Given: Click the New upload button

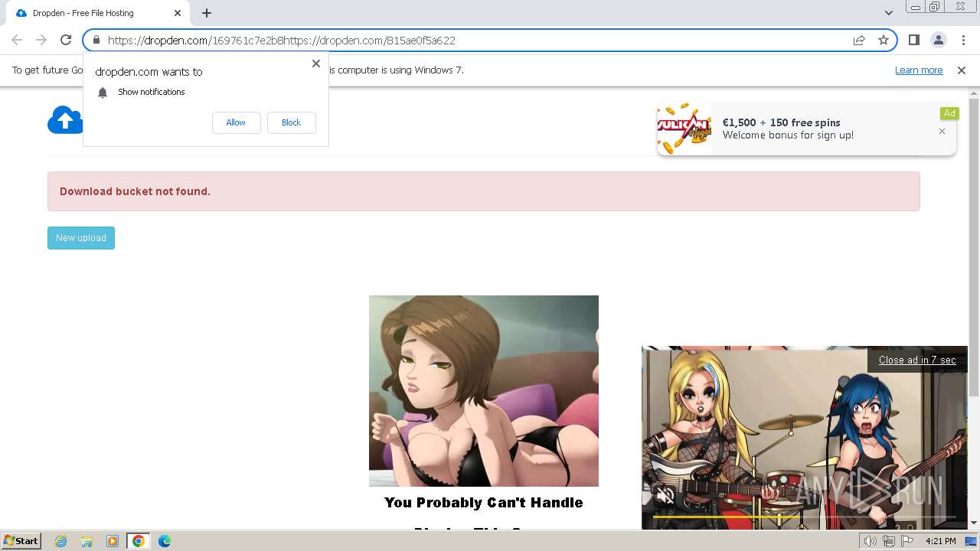Looking at the screenshot, I should click(x=81, y=238).
